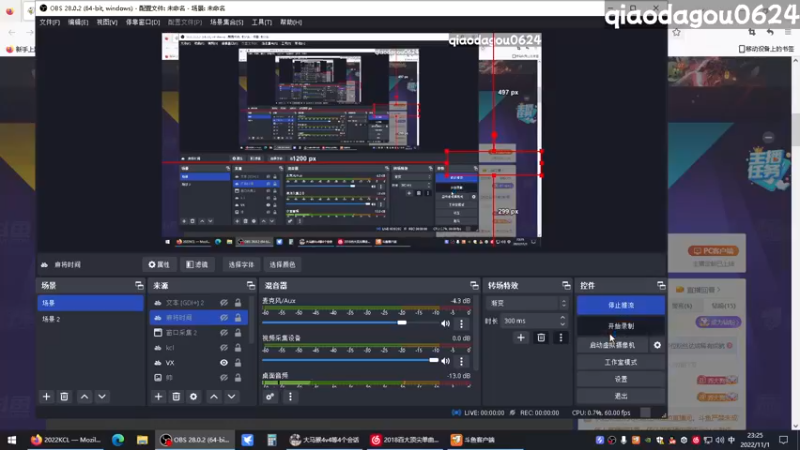This screenshot has width=800, height=450.
Task: Add a new source with the plus icon
Action: pyautogui.click(x=158, y=396)
